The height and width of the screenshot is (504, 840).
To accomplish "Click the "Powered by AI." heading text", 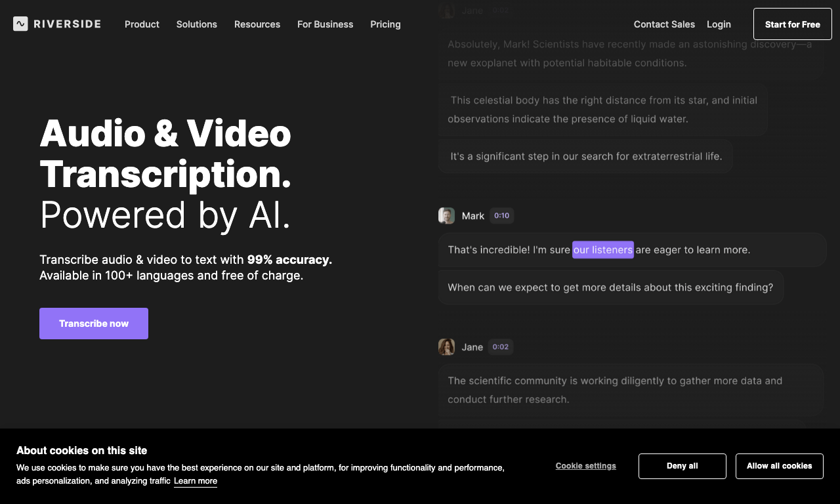I will tap(165, 215).
